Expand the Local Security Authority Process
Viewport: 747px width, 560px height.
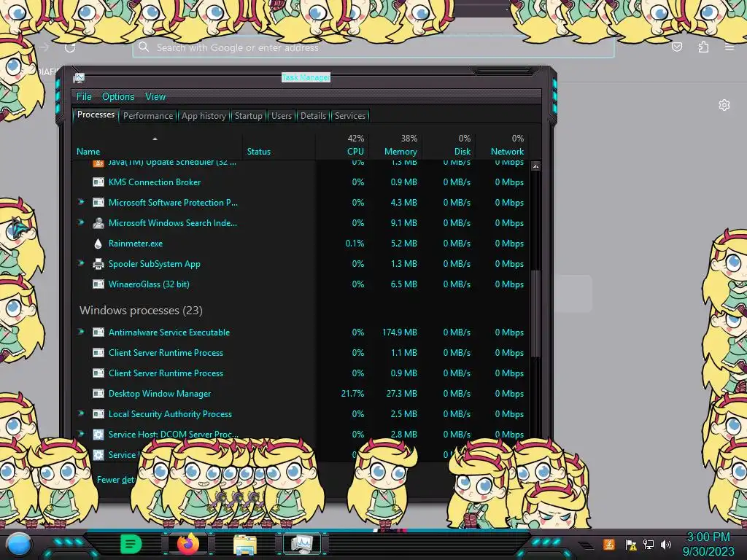coord(82,414)
